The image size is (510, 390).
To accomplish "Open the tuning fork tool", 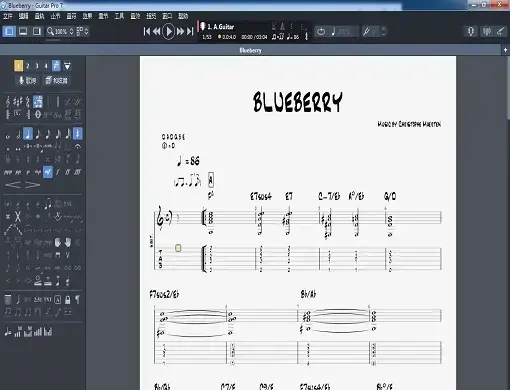I will (x=366, y=32).
